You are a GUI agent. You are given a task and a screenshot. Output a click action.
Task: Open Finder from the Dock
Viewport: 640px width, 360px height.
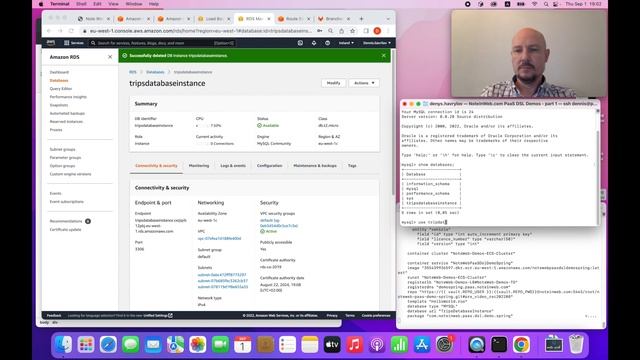[x=64, y=344]
